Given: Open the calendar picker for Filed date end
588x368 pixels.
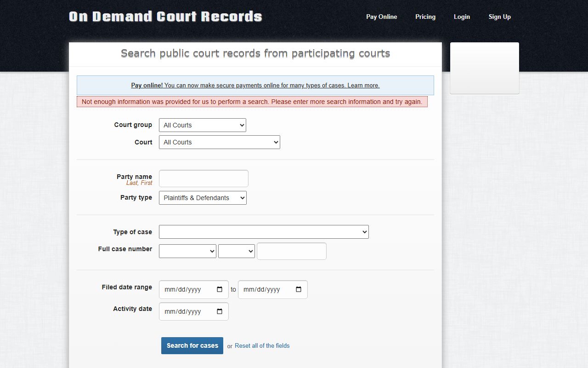Looking at the screenshot, I should (x=299, y=289).
